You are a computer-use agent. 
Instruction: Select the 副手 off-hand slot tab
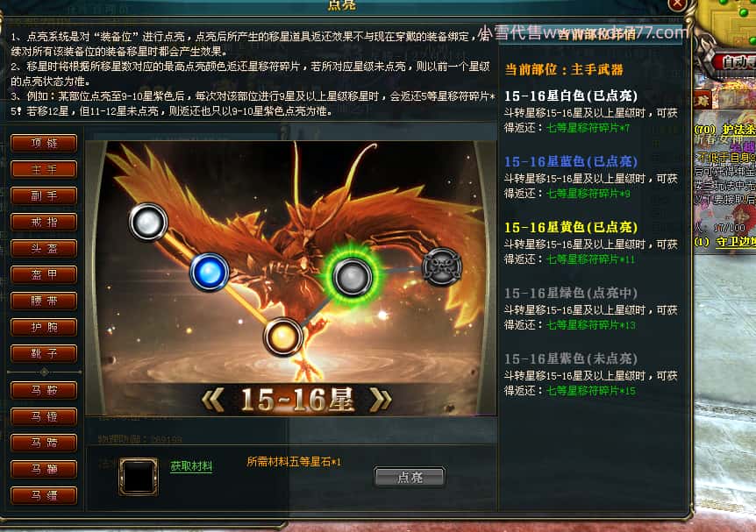pyautogui.click(x=44, y=195)
